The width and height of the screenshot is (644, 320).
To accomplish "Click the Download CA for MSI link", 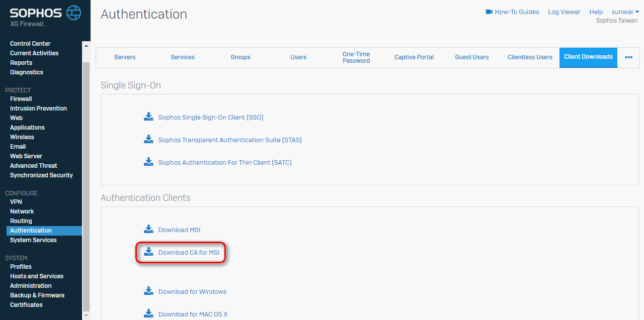I will coord(189,253).
